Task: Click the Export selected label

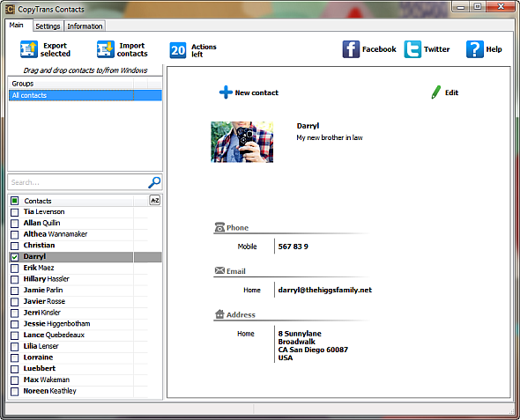Action: pyautogui.click(x=55, y=49)
